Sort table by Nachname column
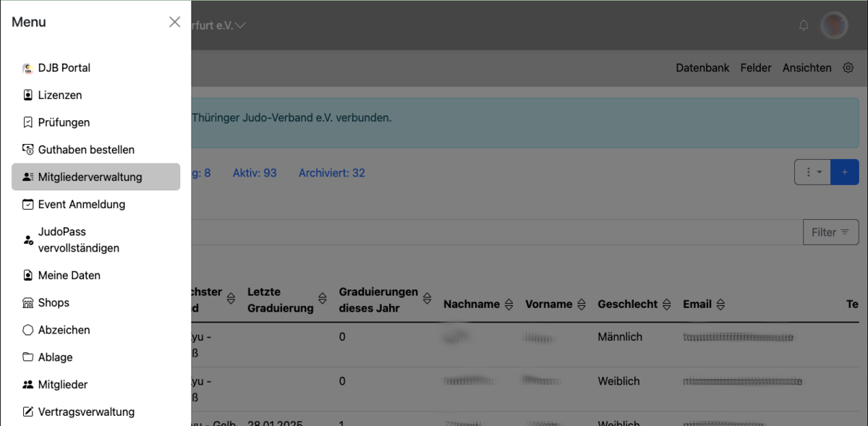 pos(509,304)
